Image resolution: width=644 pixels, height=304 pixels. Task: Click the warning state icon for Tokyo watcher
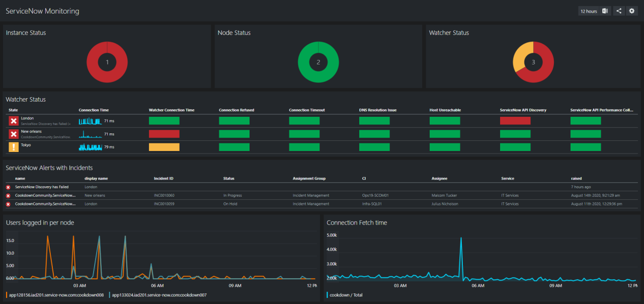14,147
